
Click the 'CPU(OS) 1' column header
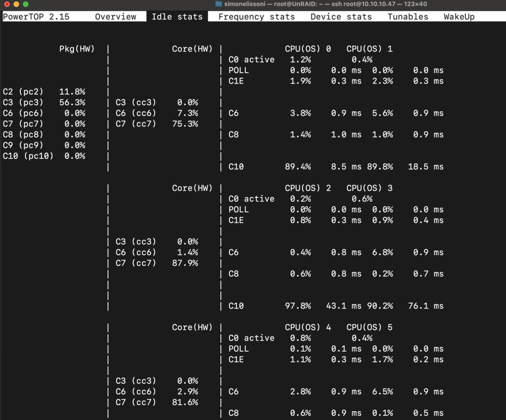(369, 49)
